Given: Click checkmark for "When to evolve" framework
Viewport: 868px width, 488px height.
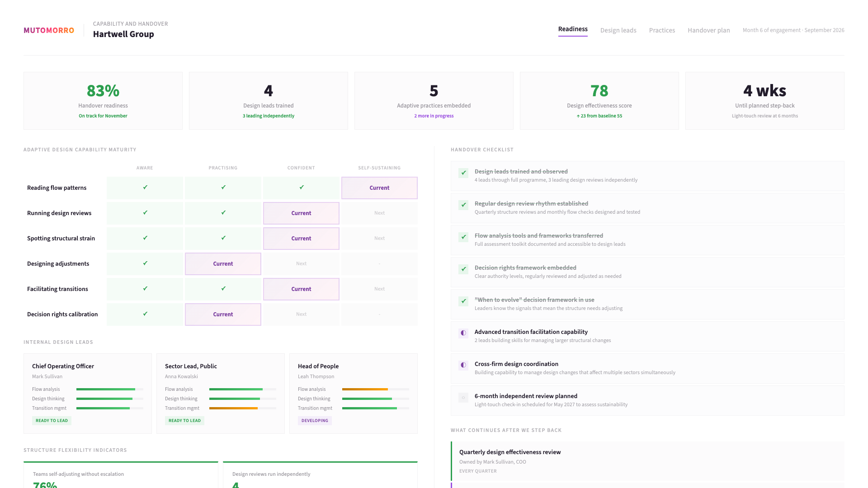Looking at the screenshot, I should pyautogui.click(x=463, y=301).
